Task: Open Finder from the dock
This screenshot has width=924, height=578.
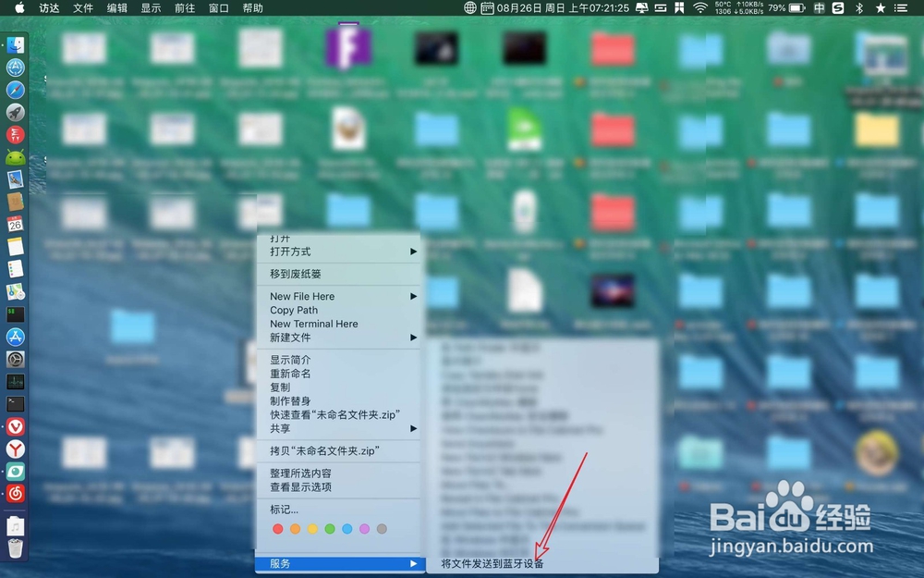Action: click(14, 43)
